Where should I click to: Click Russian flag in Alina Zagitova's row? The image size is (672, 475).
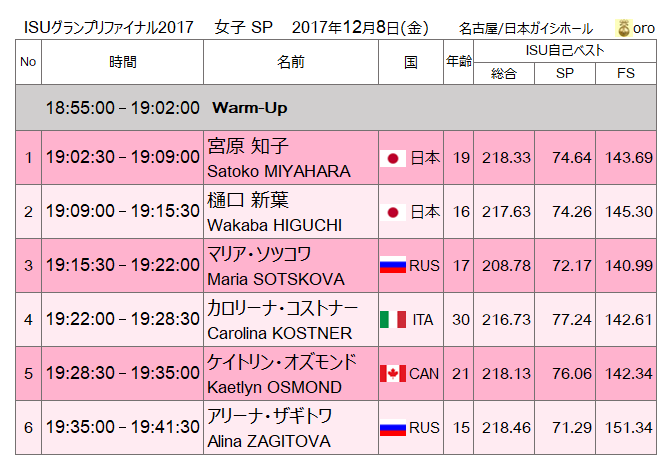[392, 428]
